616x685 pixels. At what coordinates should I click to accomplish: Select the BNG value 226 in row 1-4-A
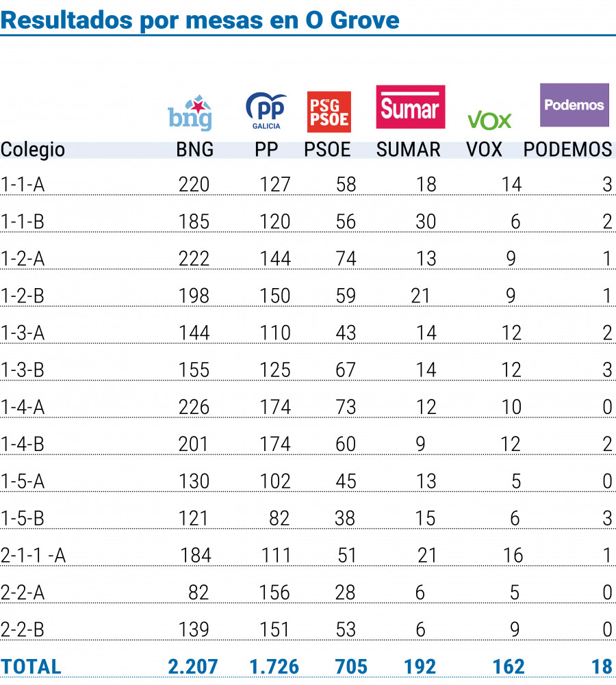194,407
